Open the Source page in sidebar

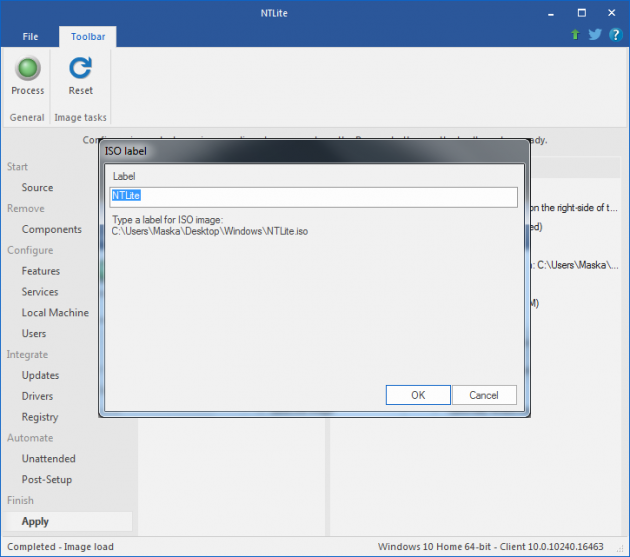(x=37, y=188)
